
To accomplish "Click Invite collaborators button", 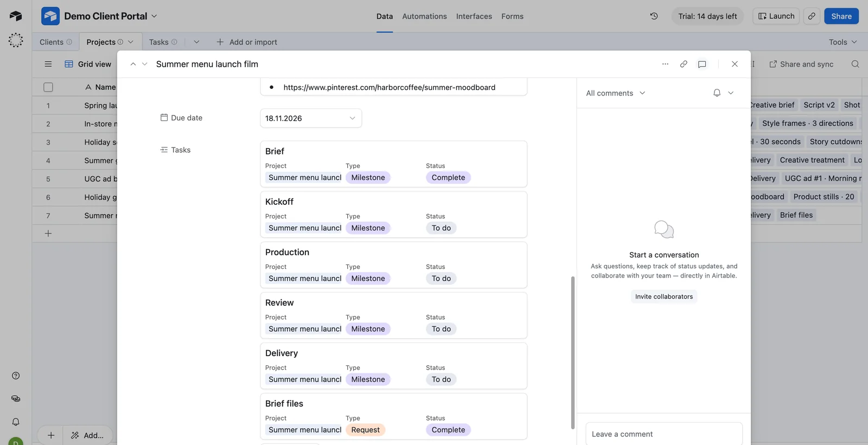I will (664, 296).
